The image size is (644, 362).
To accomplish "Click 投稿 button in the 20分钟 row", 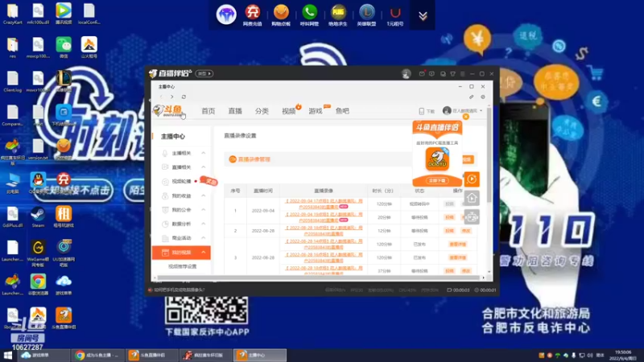I will coord(450,217).
